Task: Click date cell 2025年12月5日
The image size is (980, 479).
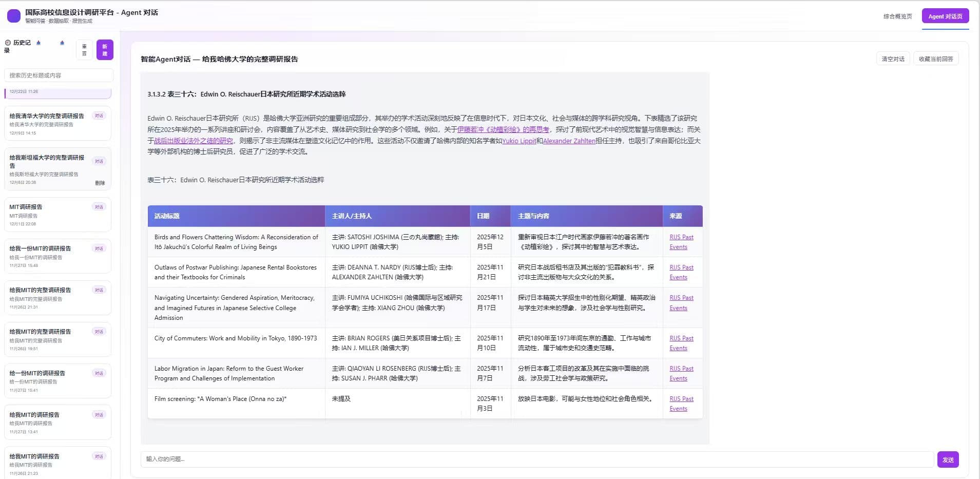Action: point(490,242)
